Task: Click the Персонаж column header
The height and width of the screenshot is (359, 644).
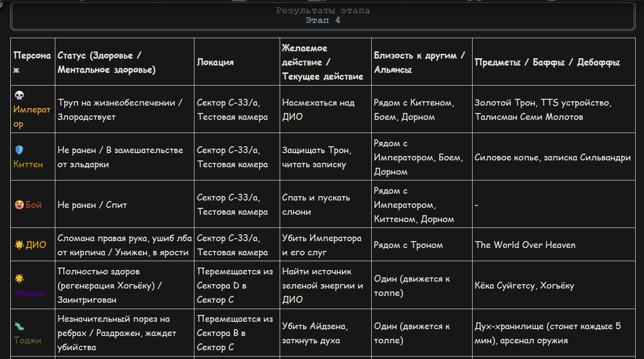Action: pos(32,62)
